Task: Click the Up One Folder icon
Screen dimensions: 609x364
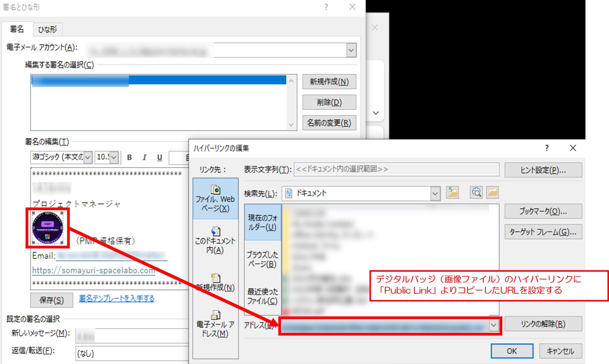Action: tap(452, 193)
